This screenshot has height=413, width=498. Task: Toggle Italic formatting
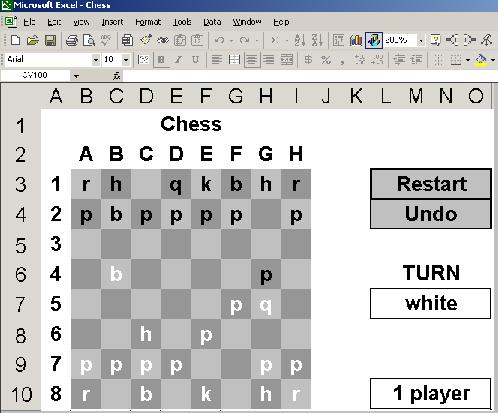(179, 60)
